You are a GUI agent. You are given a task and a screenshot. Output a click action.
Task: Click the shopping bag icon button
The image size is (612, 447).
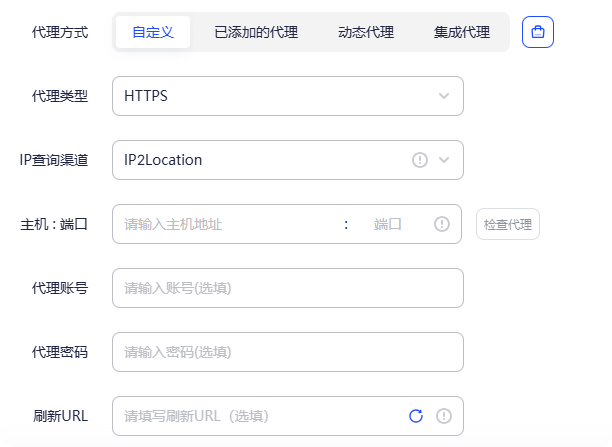click(537, 32)
